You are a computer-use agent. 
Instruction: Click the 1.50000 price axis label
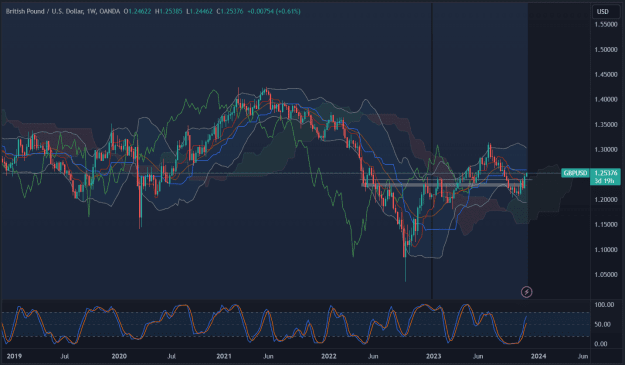tap(606, 50)
